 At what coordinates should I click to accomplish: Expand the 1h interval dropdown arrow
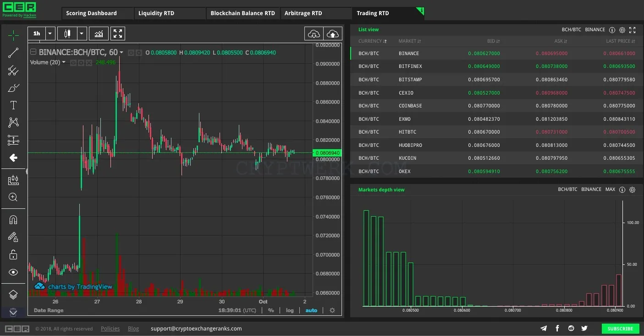(50, 34)
